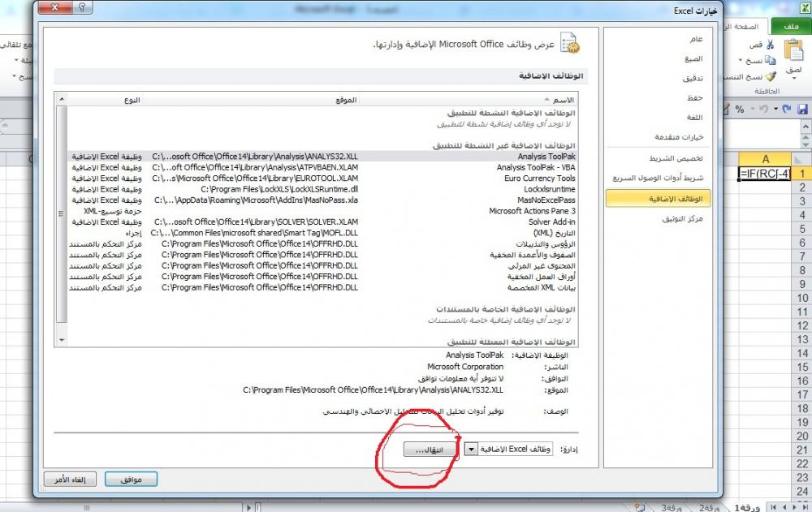Switch to sheet tab ورقة1
Viewport: 812px width, 512px height.
747,507
